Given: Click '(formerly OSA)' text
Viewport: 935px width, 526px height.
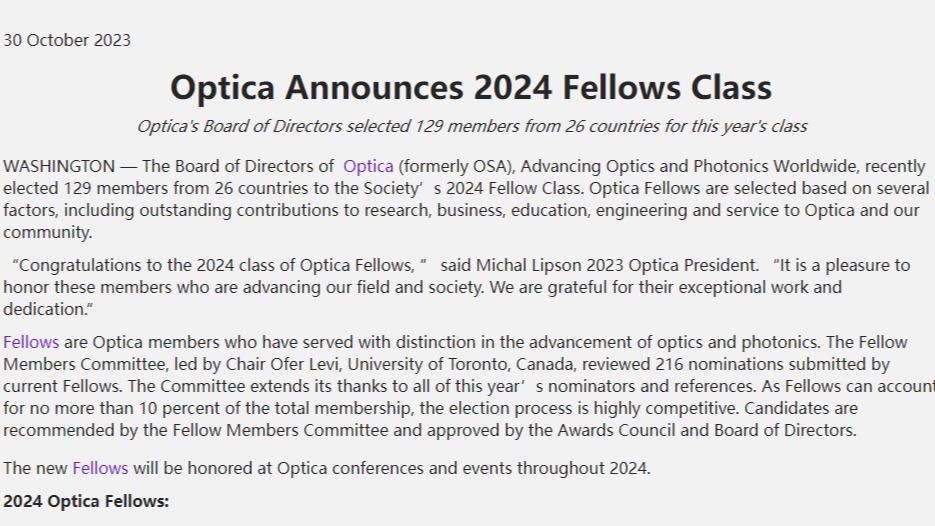Looking at the screenshot, I should click(456, 166).
